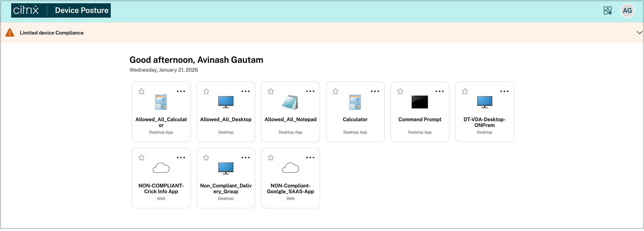This screenshot has height=231, width=644.
Task: Star the Calculator app as favorite
Action: 335,91
